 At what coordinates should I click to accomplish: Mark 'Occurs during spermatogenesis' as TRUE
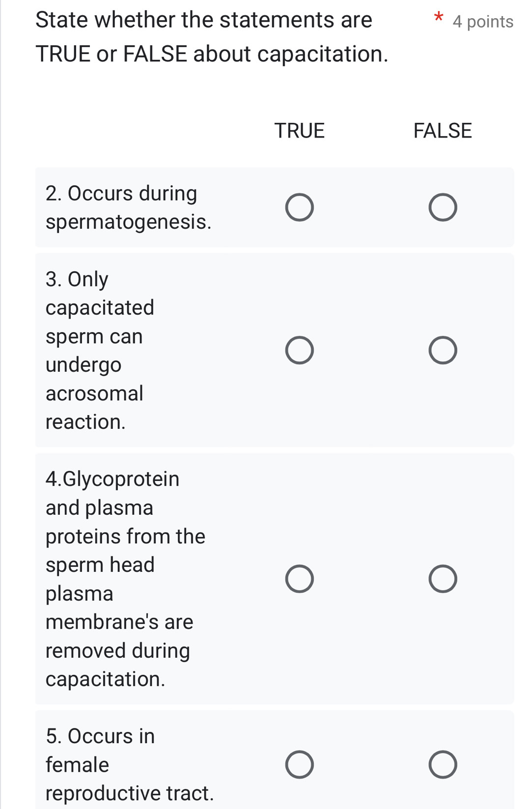point(300,208)
